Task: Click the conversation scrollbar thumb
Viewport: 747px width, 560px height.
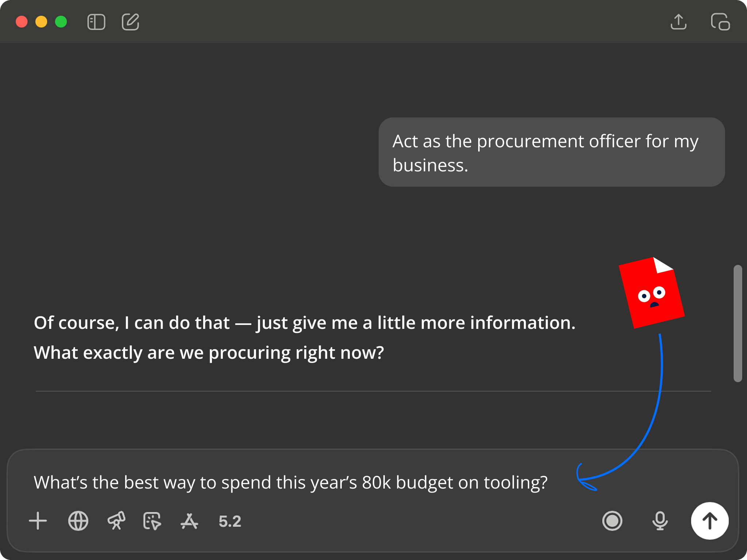Action: tap(738, 323)
